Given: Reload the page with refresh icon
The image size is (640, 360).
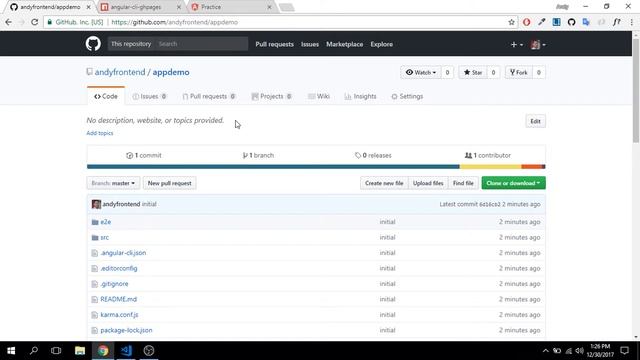Looking at the screenshot, I should click(x=35, y=22).
